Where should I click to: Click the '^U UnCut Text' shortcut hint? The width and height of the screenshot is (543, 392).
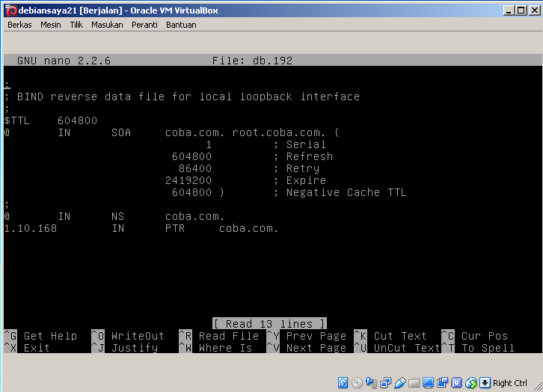[x=397, y=348]
